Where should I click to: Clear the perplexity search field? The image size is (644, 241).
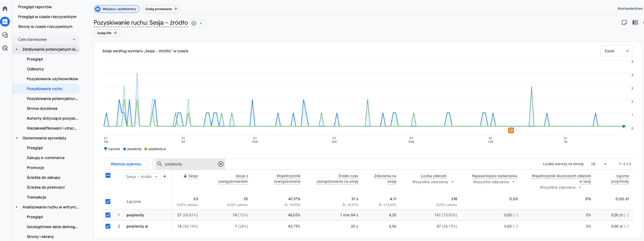tap(221, 164)
